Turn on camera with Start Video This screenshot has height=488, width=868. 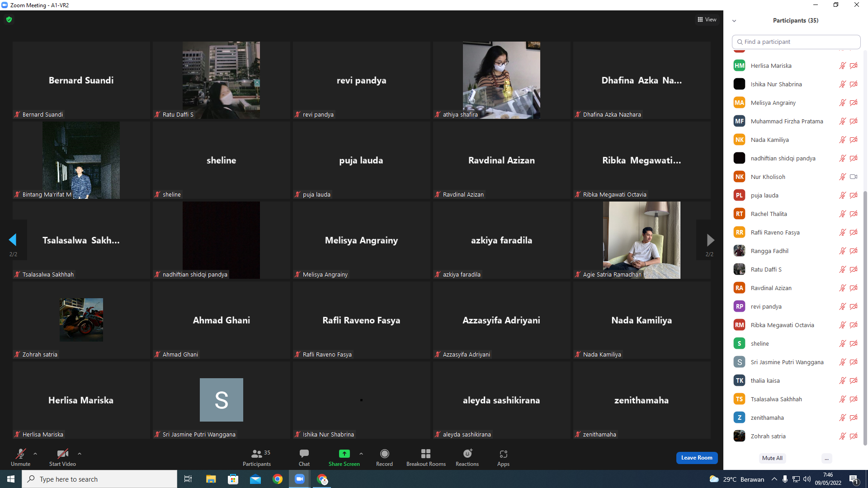pos(62,457)
